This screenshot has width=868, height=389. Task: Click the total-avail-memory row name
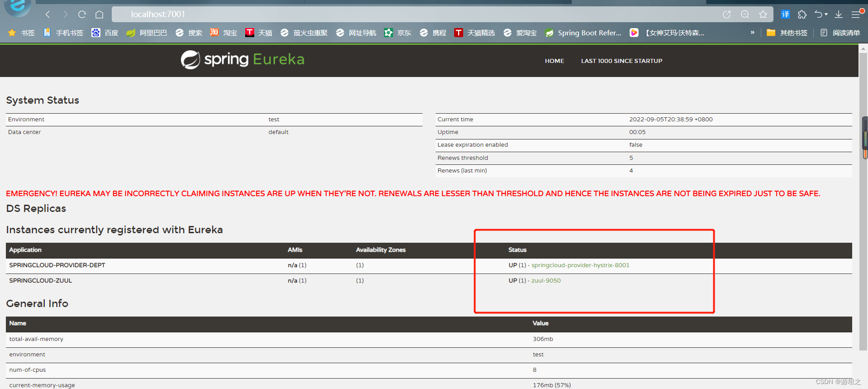[x=36, y=339]
